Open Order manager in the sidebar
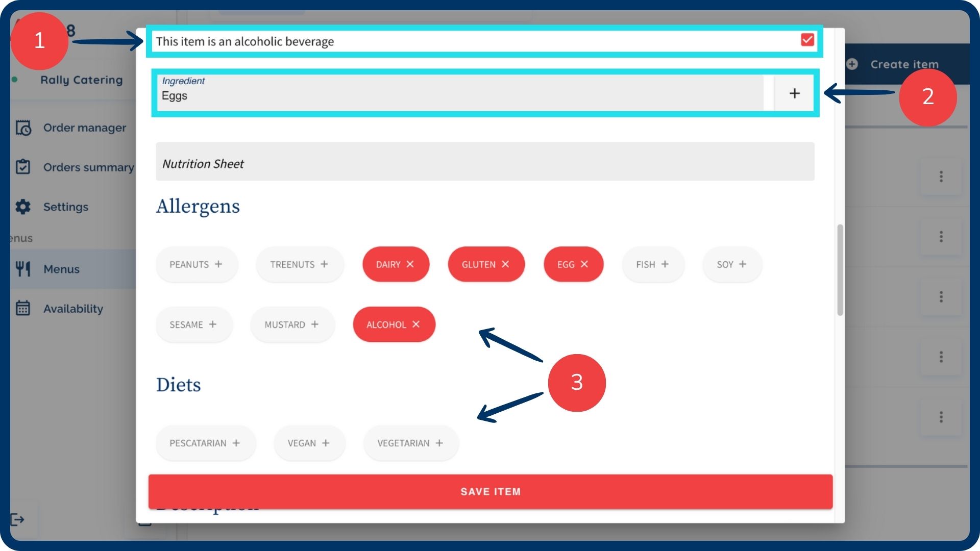Image resolution: width=980 pixels, height=551 pixels. click(x=84, y=128)
